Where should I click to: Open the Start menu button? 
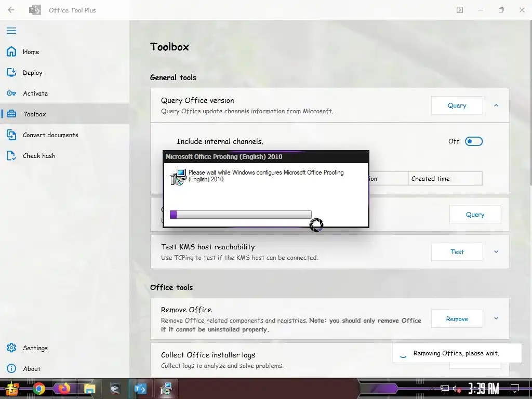tap(12, 389)
